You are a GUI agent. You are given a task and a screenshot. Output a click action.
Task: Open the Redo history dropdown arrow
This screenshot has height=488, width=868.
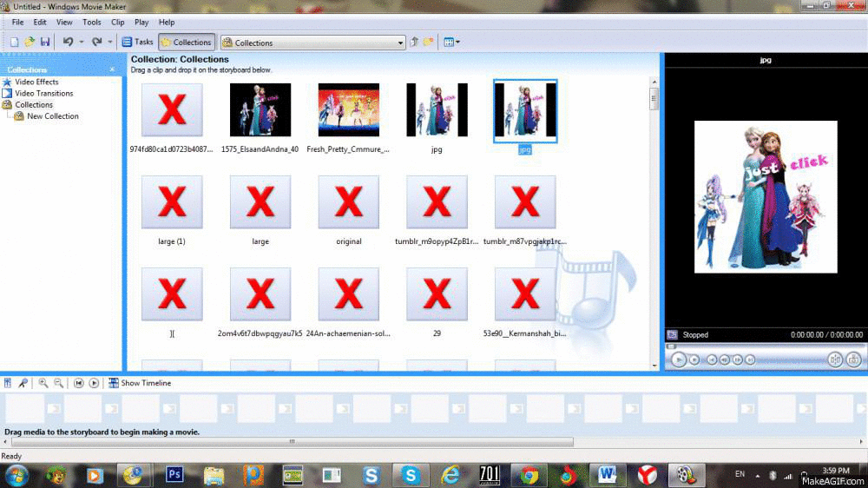pos(110,42)
